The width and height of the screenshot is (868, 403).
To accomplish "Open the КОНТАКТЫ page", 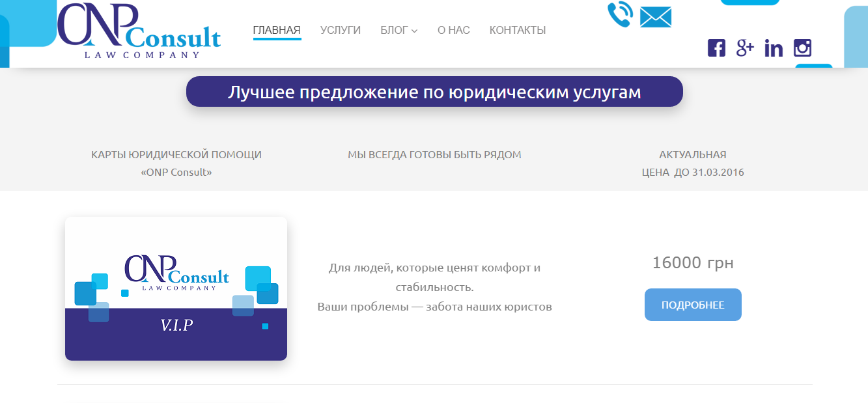I will (x=518, y=29).
